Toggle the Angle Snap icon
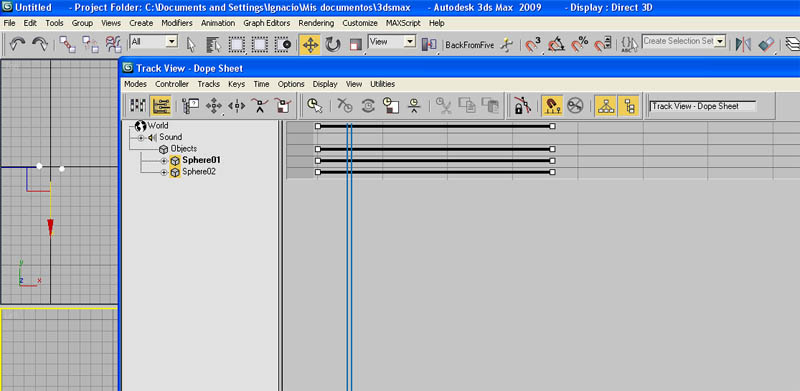This screenshot has width=800, height=391. coord(556,45)
